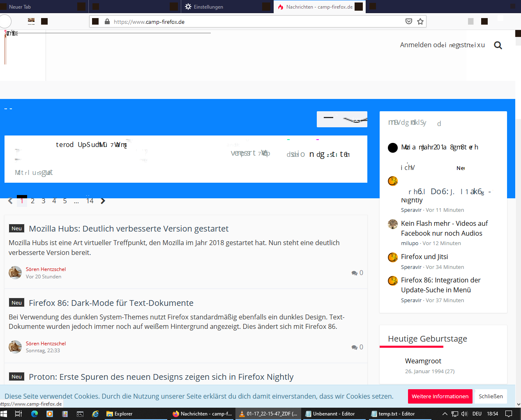Click Anmelden oder registrieren in the header
This screenshot has width=521, height=420.
[x=443, y=45]
